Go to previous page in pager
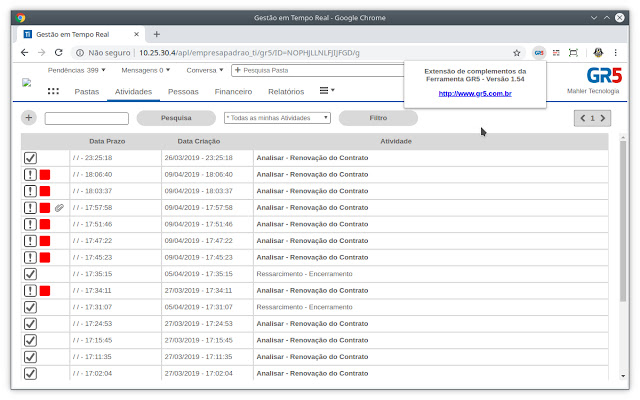Screen dimensions: 640x400 coord(583,118)
